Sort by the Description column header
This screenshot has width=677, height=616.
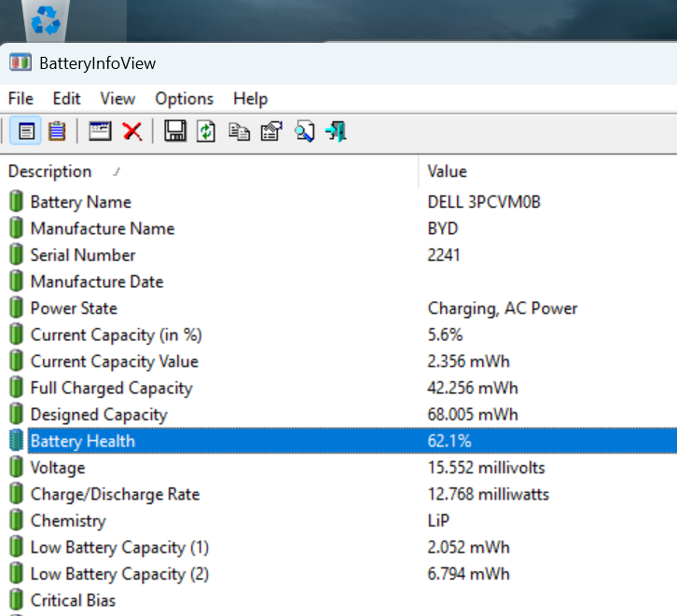(209, 171)
